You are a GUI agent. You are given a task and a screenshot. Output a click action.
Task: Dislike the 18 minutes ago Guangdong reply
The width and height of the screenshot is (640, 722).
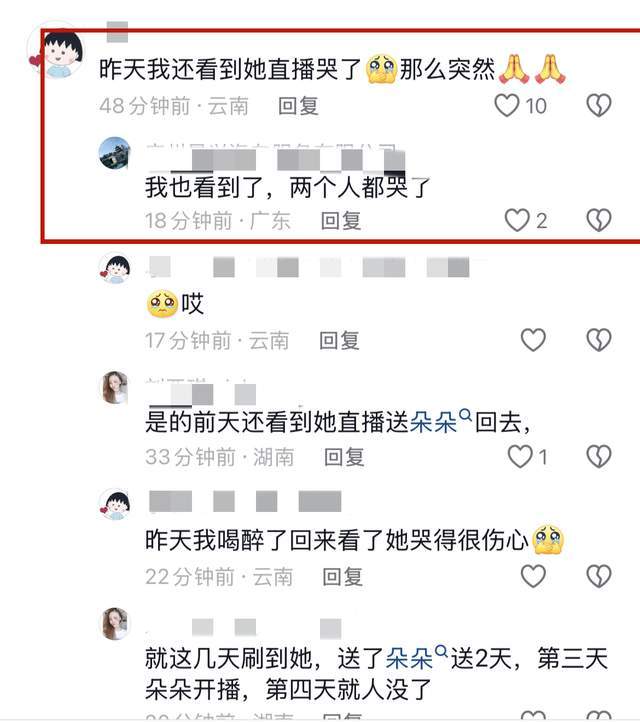(599, 220)
